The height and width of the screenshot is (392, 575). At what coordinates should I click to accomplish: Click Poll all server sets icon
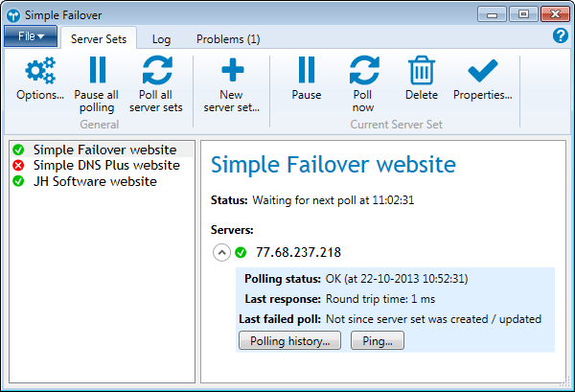[155, 73]
